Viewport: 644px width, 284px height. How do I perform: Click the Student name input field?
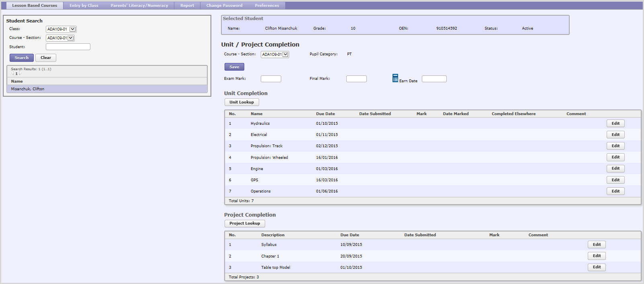(x=68, y=47)
